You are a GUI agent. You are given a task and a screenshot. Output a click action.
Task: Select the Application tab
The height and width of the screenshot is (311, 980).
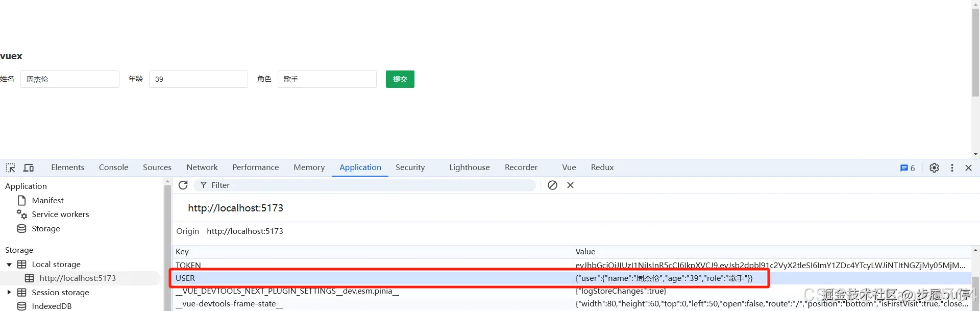click(x=360, y=168)
